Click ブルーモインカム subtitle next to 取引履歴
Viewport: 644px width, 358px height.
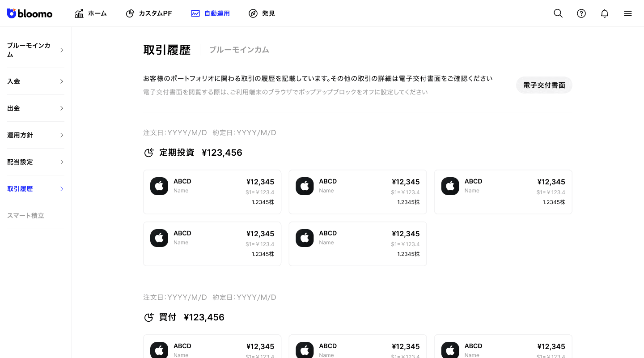[239, 50]
